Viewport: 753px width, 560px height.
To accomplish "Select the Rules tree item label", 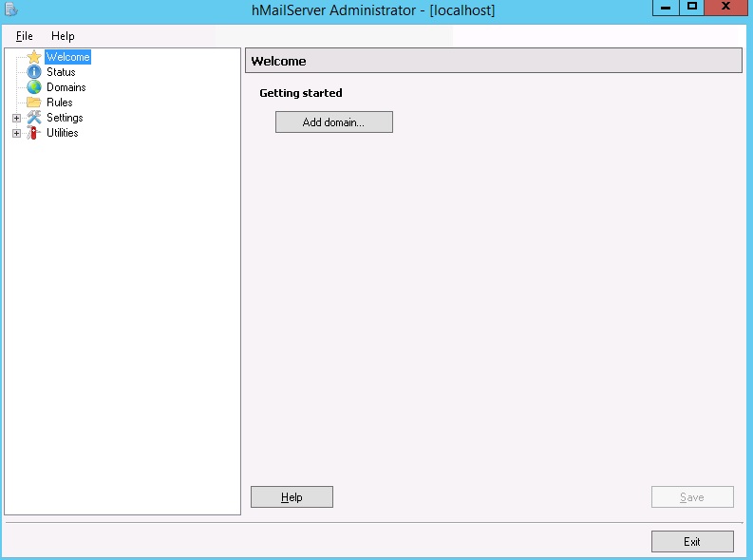I will (60, 103).
